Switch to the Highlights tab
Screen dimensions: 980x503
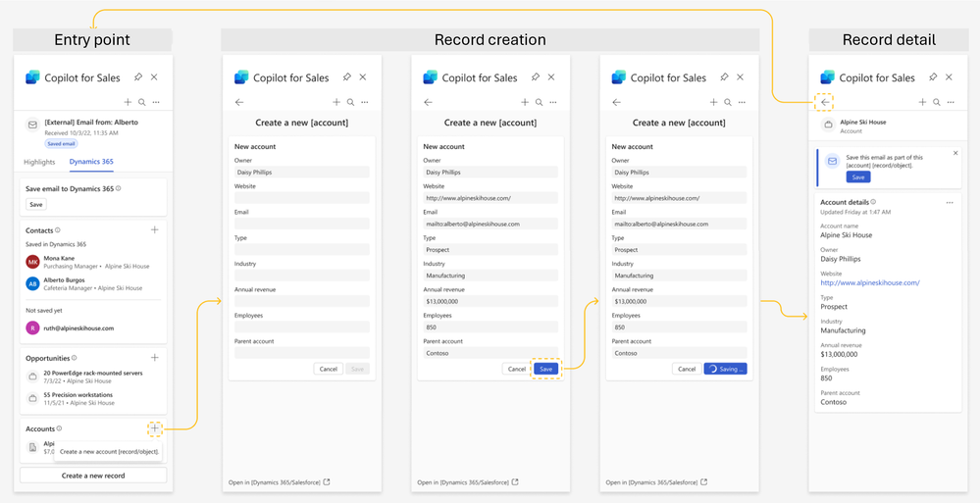click(39, 162)
